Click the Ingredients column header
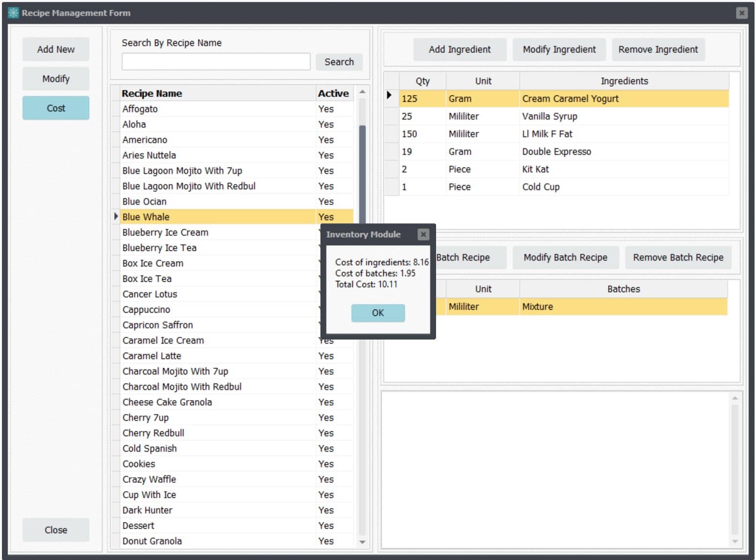 click(624, 81)
